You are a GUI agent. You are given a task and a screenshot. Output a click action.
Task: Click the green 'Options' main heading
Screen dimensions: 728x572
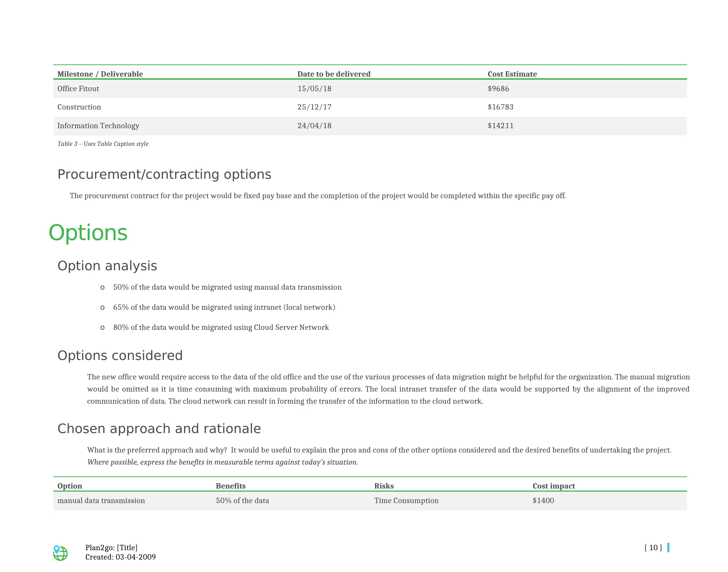(88, 232)
